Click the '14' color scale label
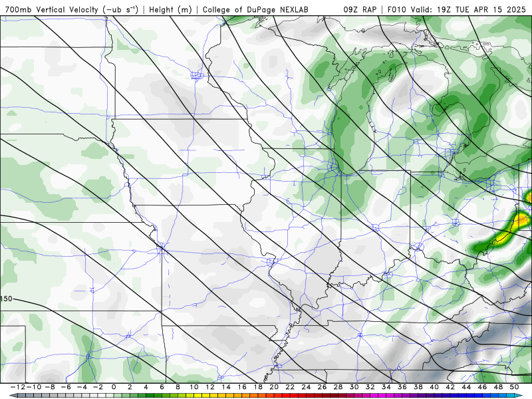The image size is (532, 399). 226,387
